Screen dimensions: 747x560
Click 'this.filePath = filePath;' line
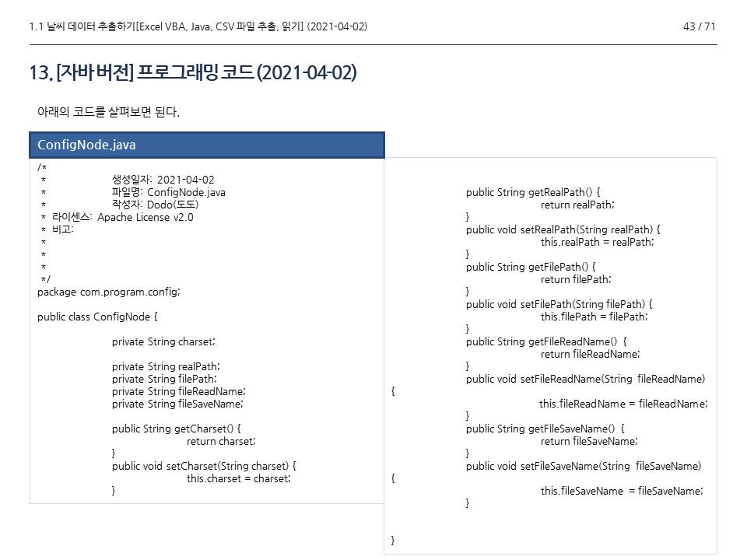pos(594,317)
